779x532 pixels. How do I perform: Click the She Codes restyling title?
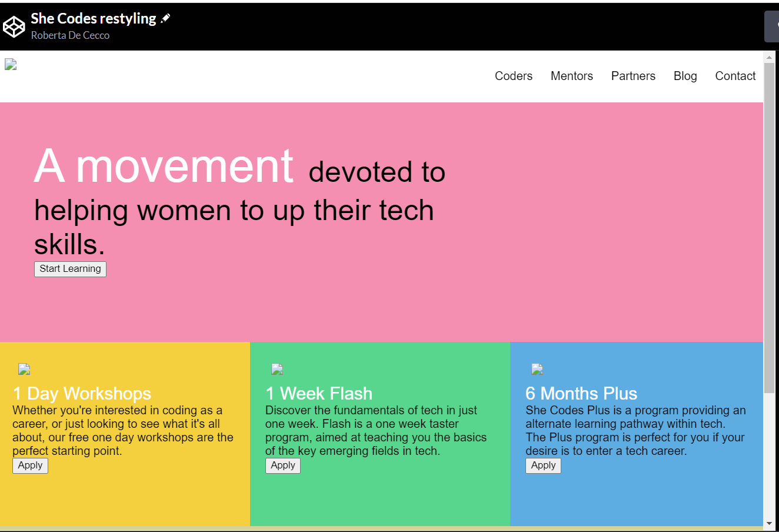coord(94,19)
